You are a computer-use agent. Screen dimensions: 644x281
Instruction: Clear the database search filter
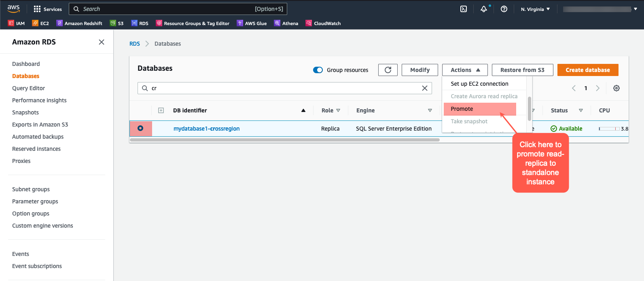pos(425,88)
